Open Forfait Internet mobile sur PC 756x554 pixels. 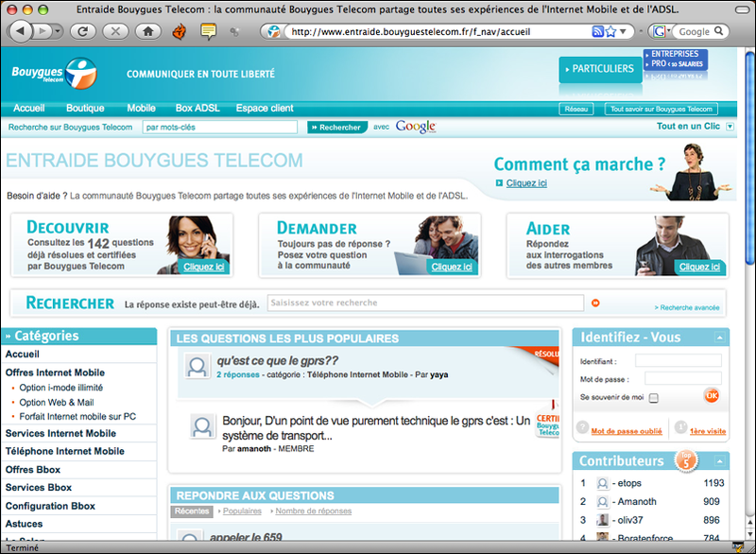point(77,417)
